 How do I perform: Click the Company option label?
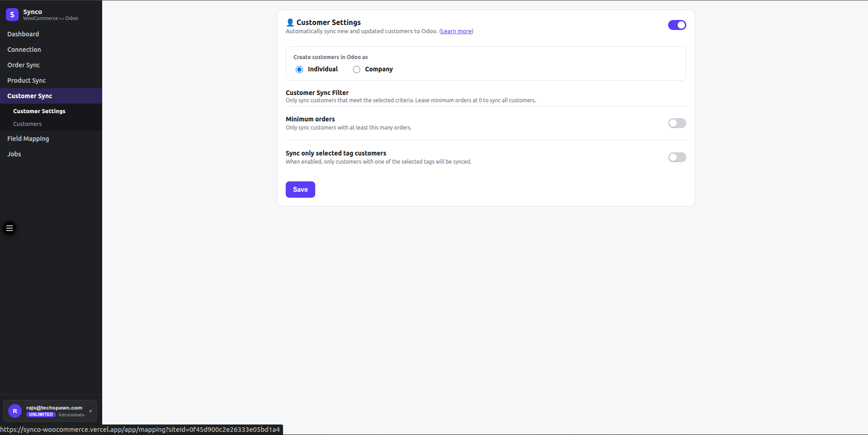click(x=379, y=69)
